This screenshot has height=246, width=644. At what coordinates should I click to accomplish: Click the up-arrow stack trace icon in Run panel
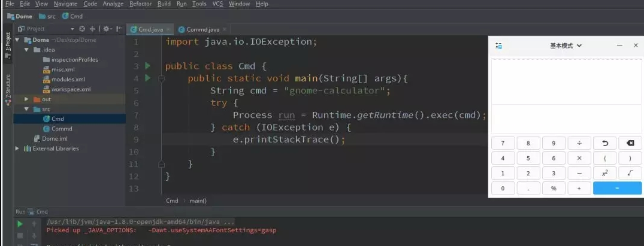35,224
